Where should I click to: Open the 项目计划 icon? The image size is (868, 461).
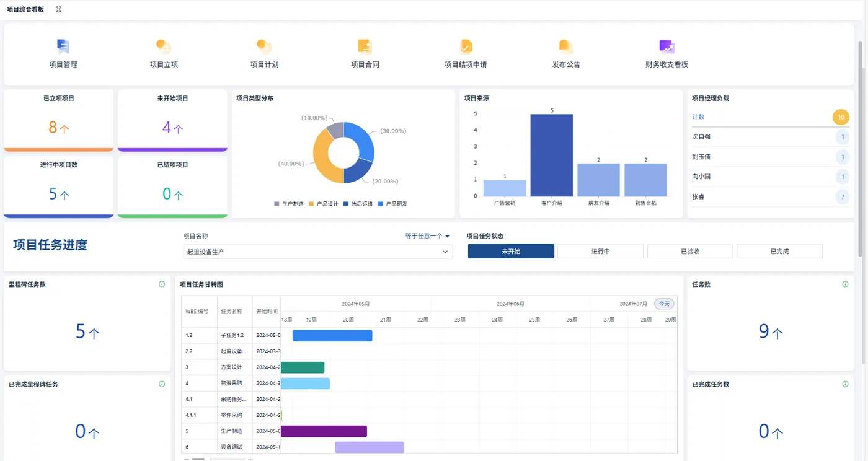pos(264,46)
